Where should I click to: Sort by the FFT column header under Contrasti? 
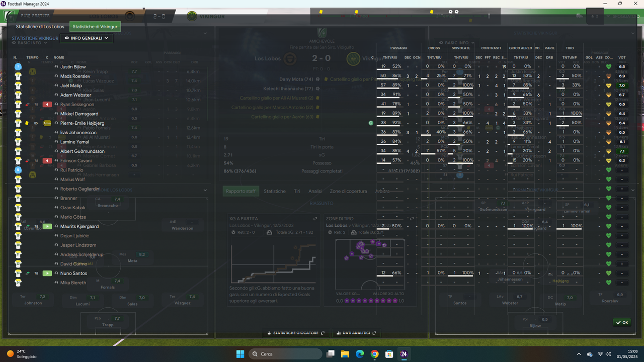pyautogui.click(x=488, y=57)
